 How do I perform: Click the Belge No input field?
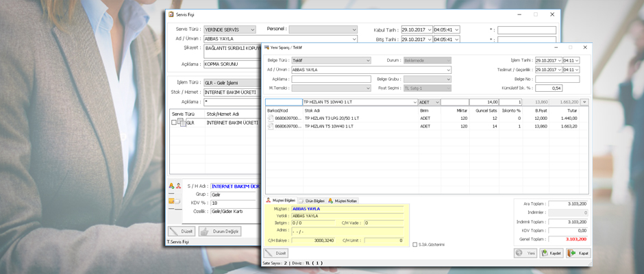[x=558, y=79]
